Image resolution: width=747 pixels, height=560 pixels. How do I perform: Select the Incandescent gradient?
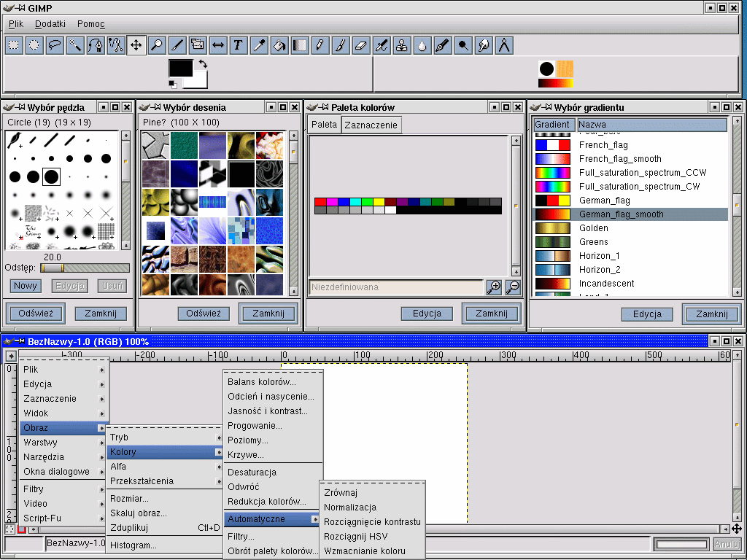[630, 284]
